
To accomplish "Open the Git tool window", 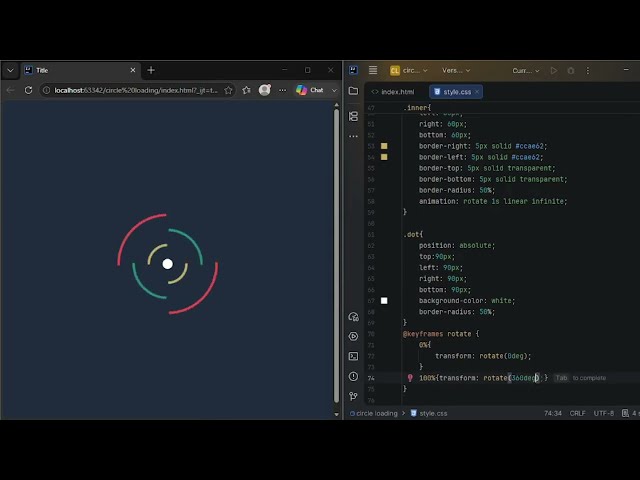I will (353, 396).
